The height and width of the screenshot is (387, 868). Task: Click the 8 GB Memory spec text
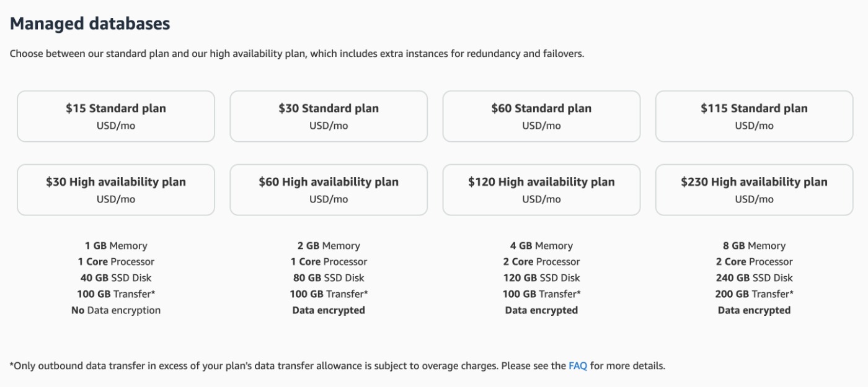click(755, 245)
